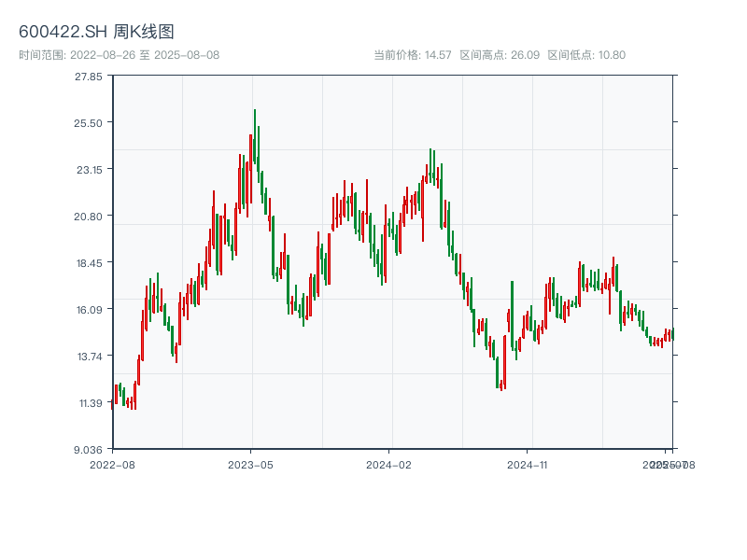Click the y-axis label 20.80
Screen dimensions: 747x560
point(88,217)
